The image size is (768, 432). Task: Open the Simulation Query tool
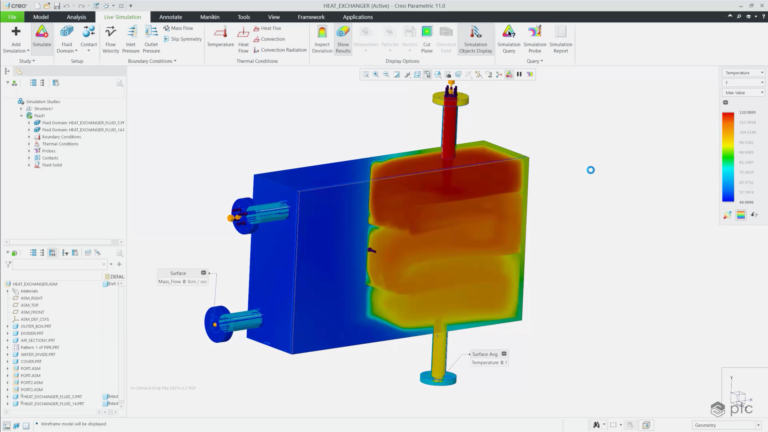click(509, 39)
